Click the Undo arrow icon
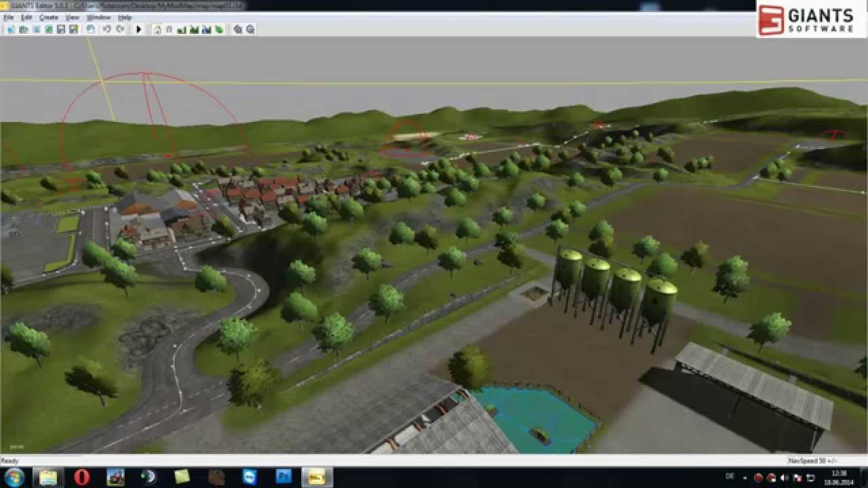 pyautogui.click(x=107, y=29)
